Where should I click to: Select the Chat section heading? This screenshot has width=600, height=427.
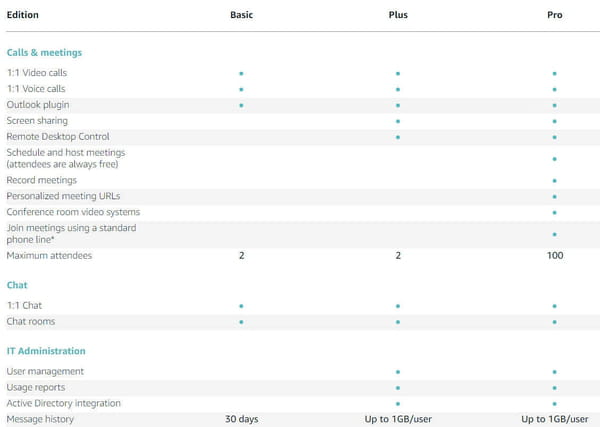[17, 285]
